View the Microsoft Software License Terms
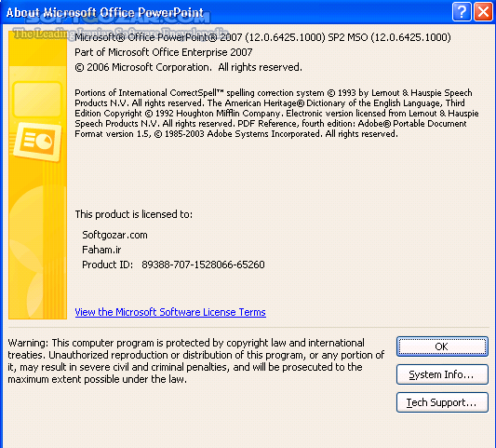This screenshot has width=496, height=448. coord(170,312)
